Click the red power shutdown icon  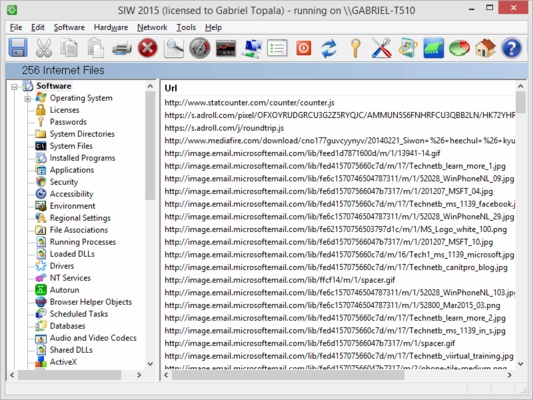pyautogui.click(x=304, y=48)
